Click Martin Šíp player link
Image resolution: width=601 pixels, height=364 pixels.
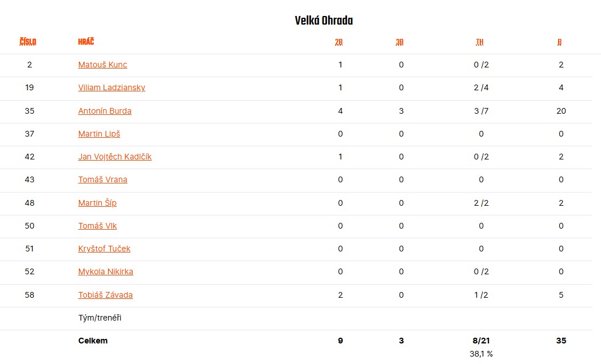pyautogui.click(x=97, y=203)
